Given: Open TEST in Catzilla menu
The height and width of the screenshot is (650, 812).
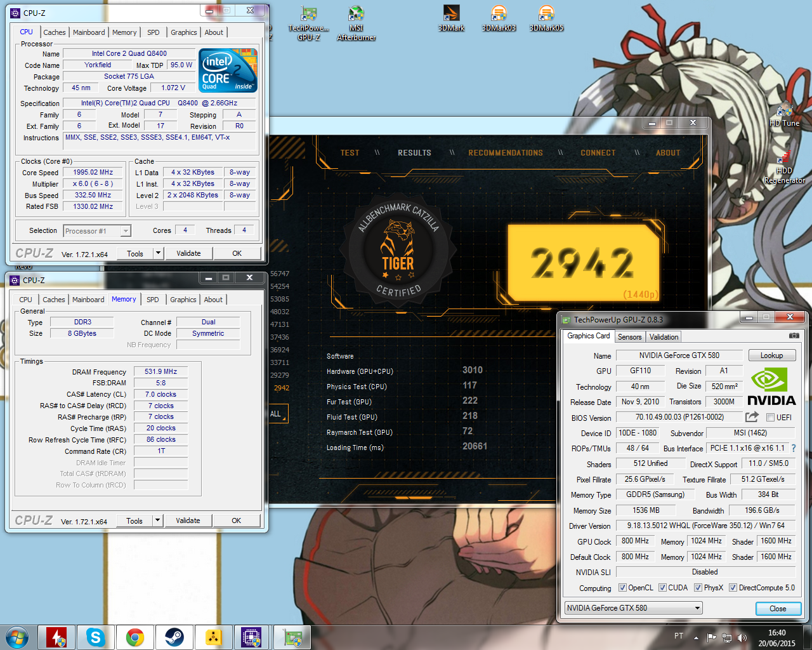Looking at the screenshot, I should click(x=350, y=153).
